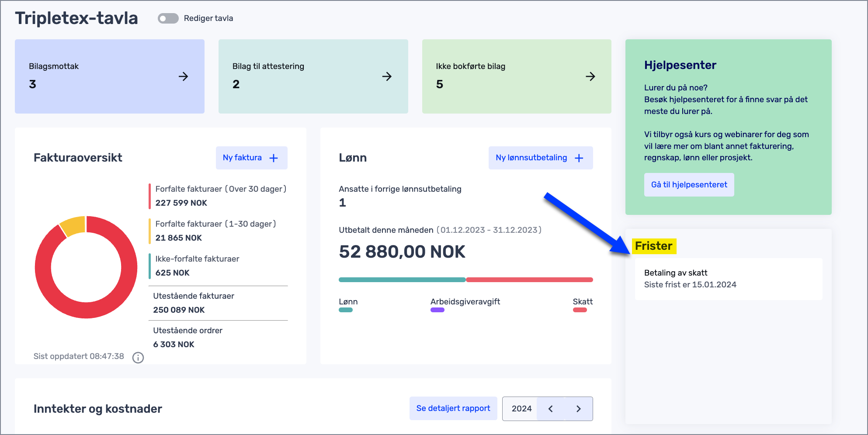The image size is (868, 435).
Task: Go to next year with right chevron
Action: (x=579, y=409)
